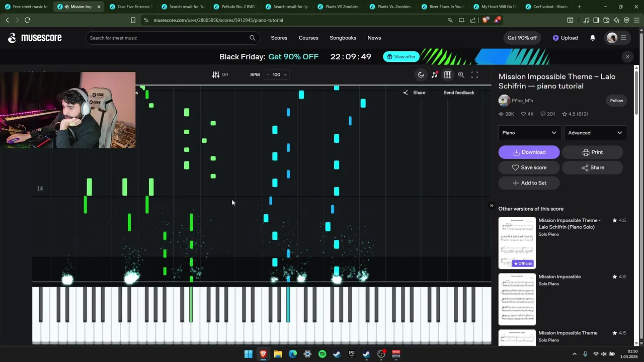Go back in browser history
Viewport: 644px width, 362px height.
(7, 20)
